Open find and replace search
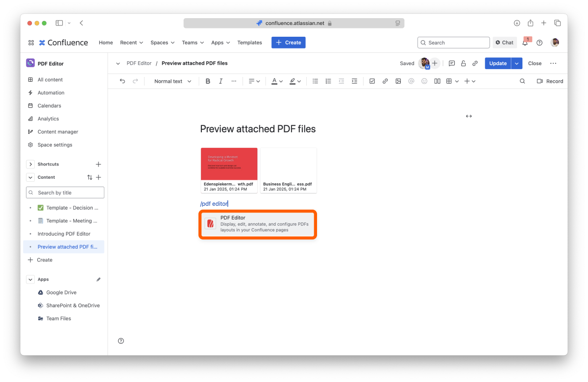 [x=522, y=81]
